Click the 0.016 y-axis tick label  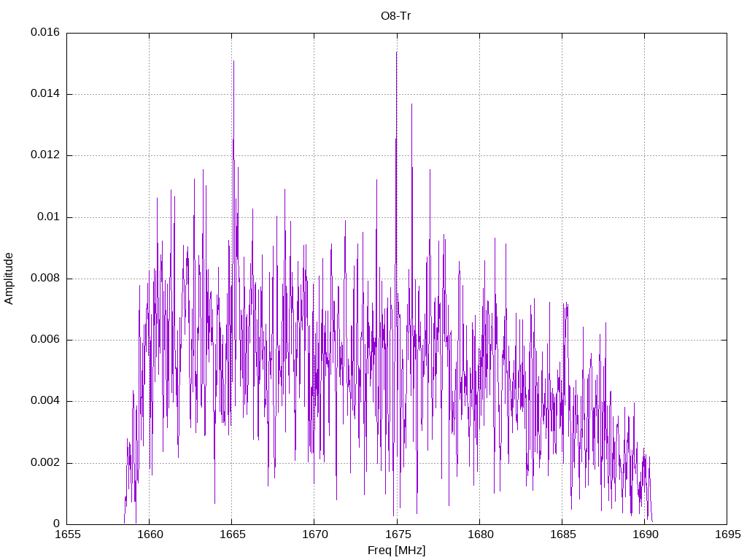tap(45, 32)
